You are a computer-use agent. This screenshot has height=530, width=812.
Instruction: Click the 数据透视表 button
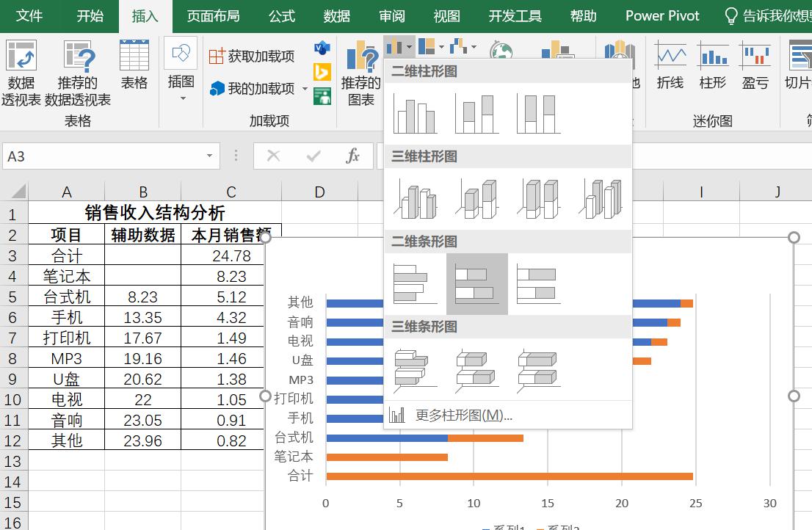coord(21,73)
